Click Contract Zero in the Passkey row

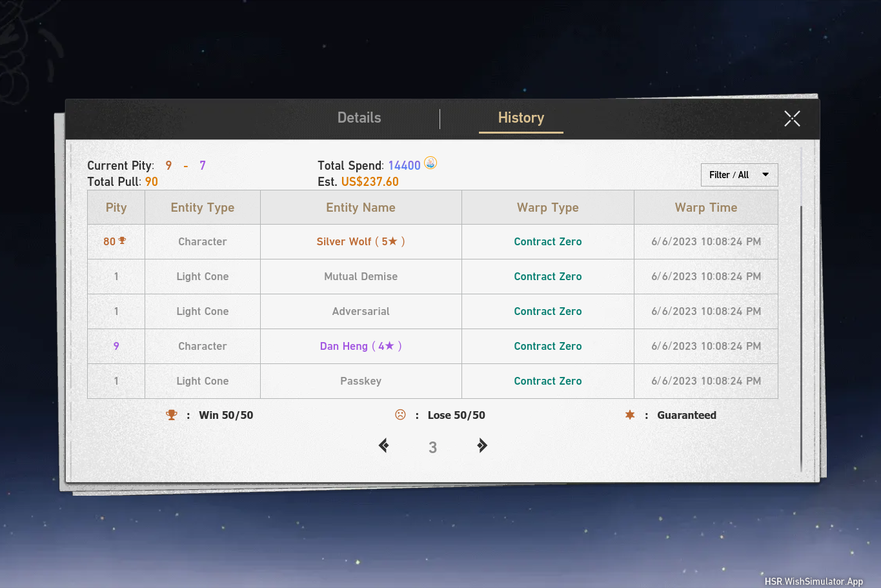point(547,381)
